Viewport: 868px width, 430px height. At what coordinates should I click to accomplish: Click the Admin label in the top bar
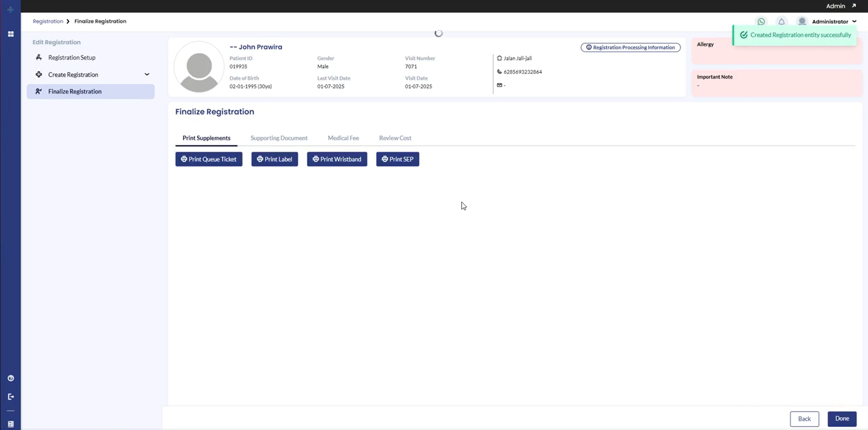tap(835, 6)
